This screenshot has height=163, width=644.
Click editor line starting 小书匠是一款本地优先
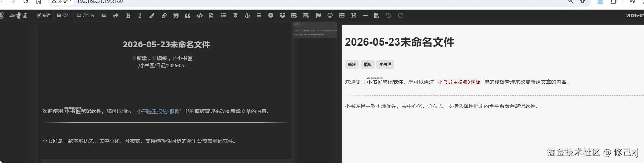pos(140,141)
